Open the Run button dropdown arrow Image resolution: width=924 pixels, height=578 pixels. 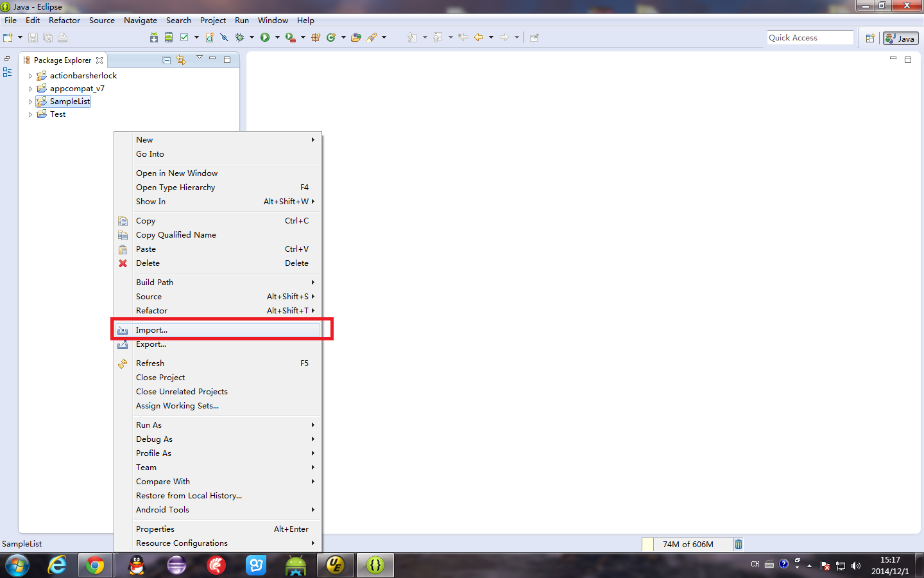pos(277,37)
